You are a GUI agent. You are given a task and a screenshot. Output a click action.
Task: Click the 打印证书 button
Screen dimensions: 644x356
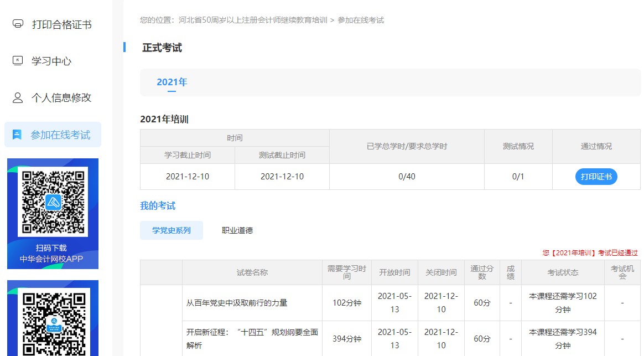(x=596, y=177)
